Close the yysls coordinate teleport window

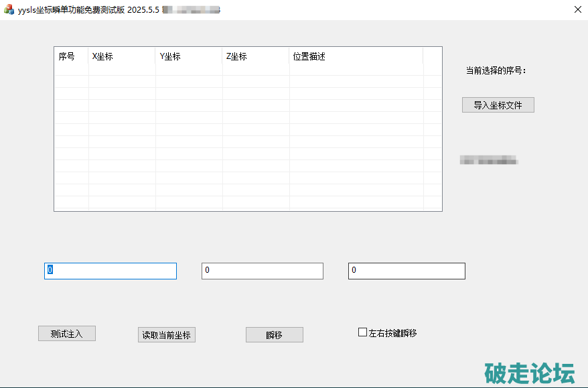pyautogui.click(x=577, y=10)
